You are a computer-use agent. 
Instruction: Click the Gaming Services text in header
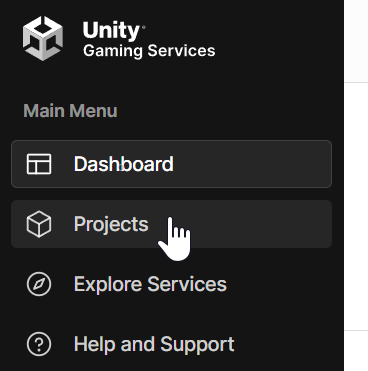click(149, 51)
